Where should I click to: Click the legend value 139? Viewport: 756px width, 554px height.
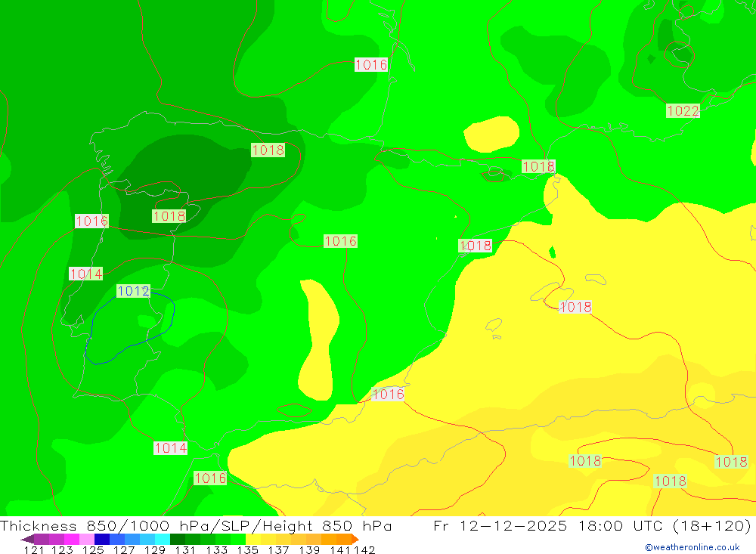[x=309, y=549]
